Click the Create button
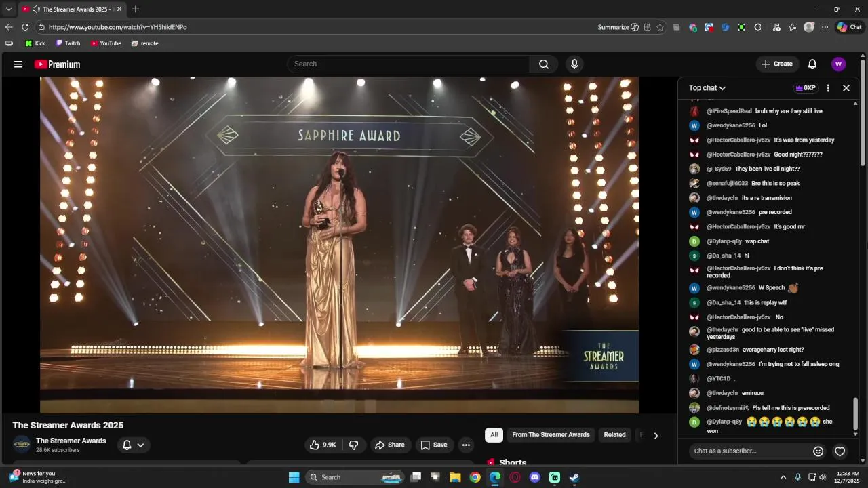The height and width of the screenshot is (488, 868). pos(776,64)
